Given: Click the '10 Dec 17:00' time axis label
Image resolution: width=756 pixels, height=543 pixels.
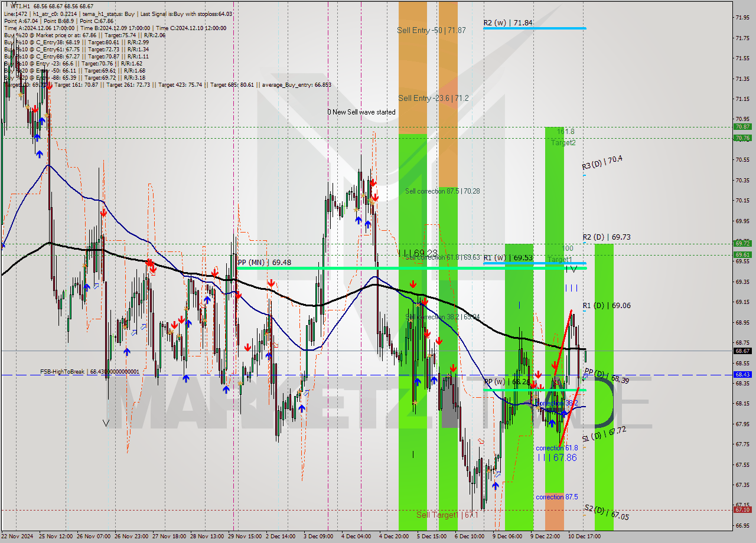Looking at the screenshot, I should click(584, 537).
